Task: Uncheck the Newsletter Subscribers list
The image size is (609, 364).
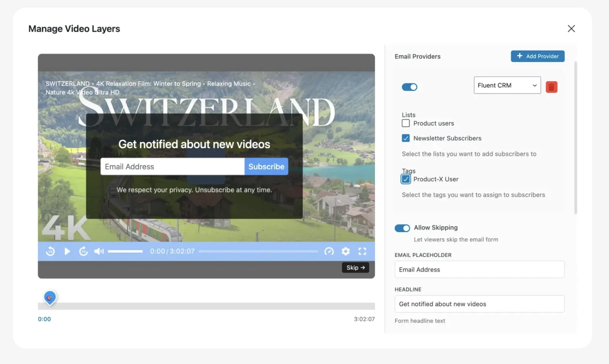Action: [x=406, y=138]
